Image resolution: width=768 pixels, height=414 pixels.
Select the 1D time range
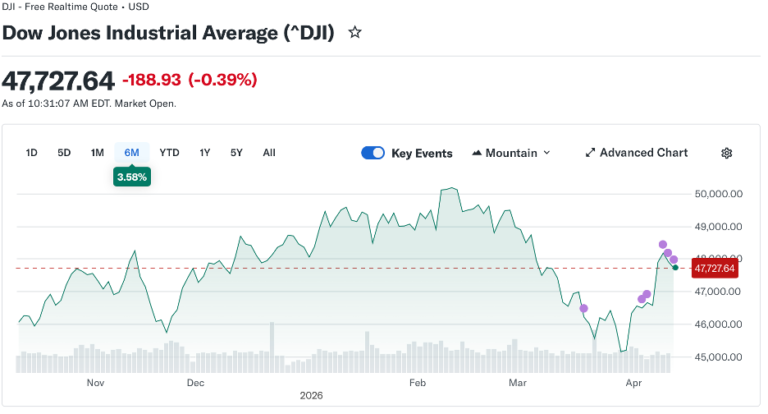[x=32, y=153]
